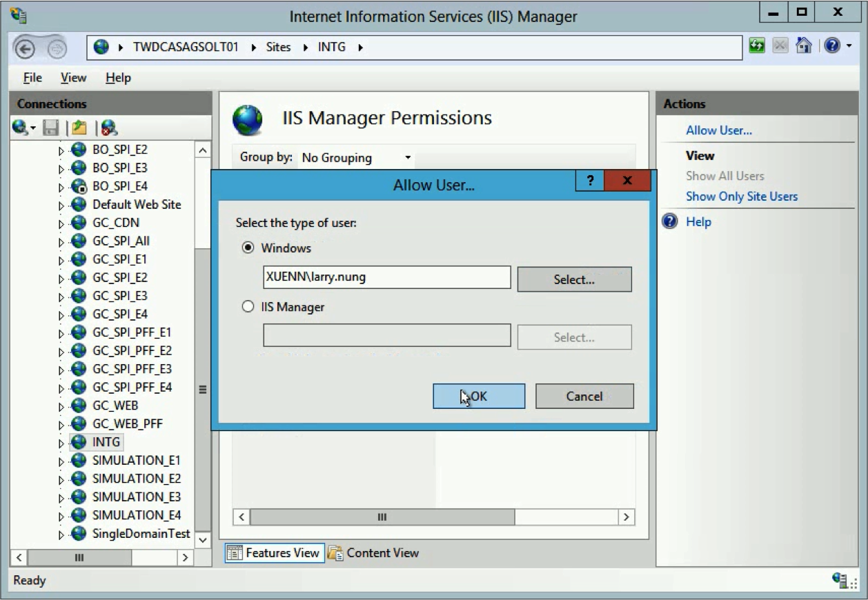Select the Windows user type radio button

pos(248,248)
